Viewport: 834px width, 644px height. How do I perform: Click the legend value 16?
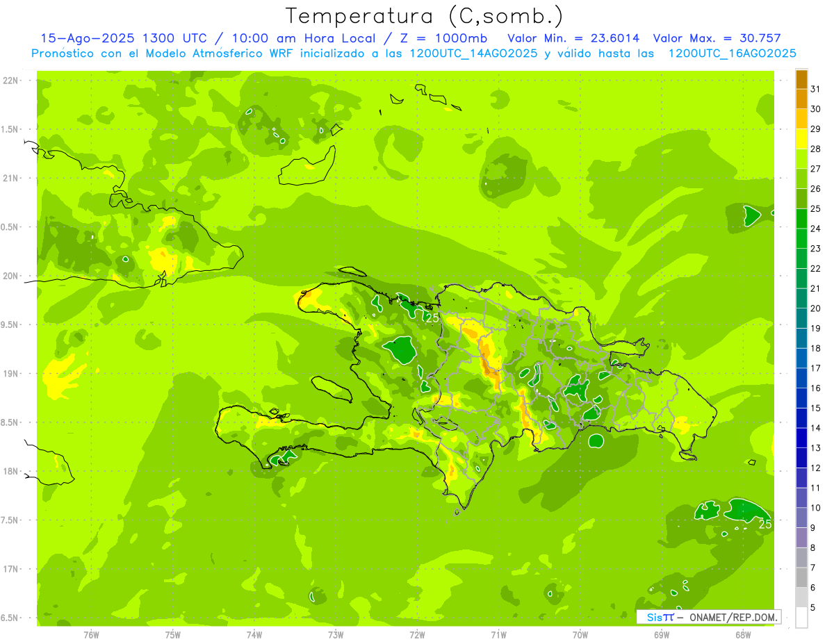[x=816, y=388]
